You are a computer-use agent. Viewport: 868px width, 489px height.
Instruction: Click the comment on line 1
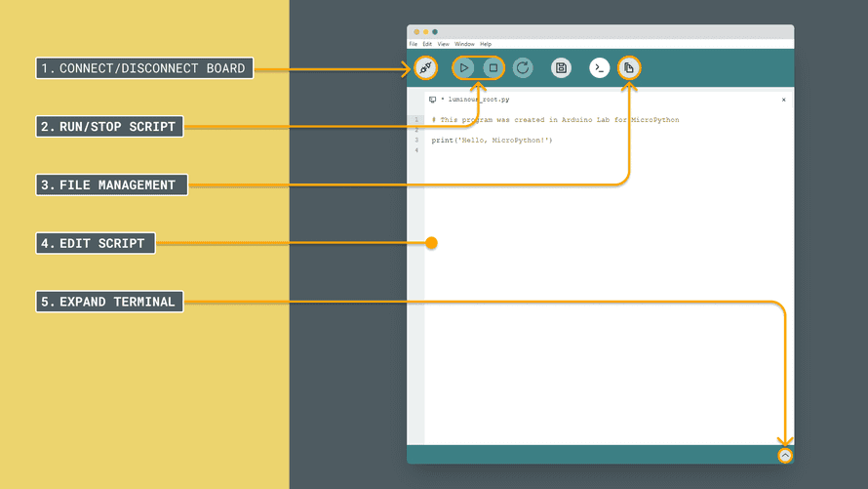(555, 120)
